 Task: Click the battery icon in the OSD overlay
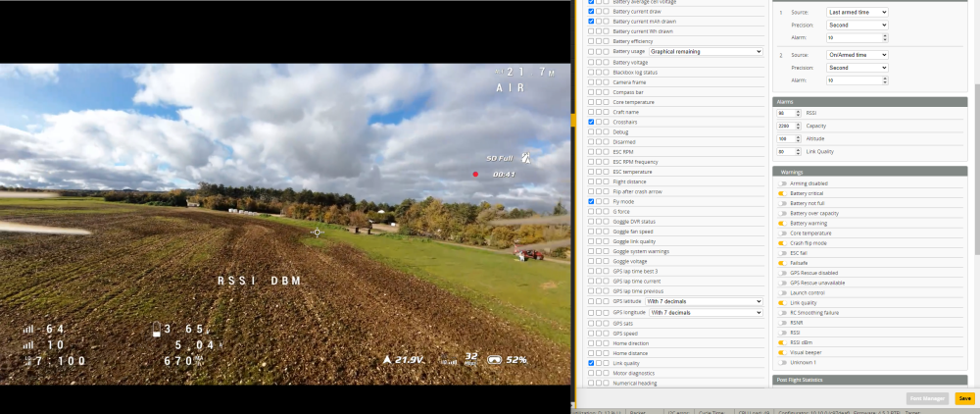(155, 330)
